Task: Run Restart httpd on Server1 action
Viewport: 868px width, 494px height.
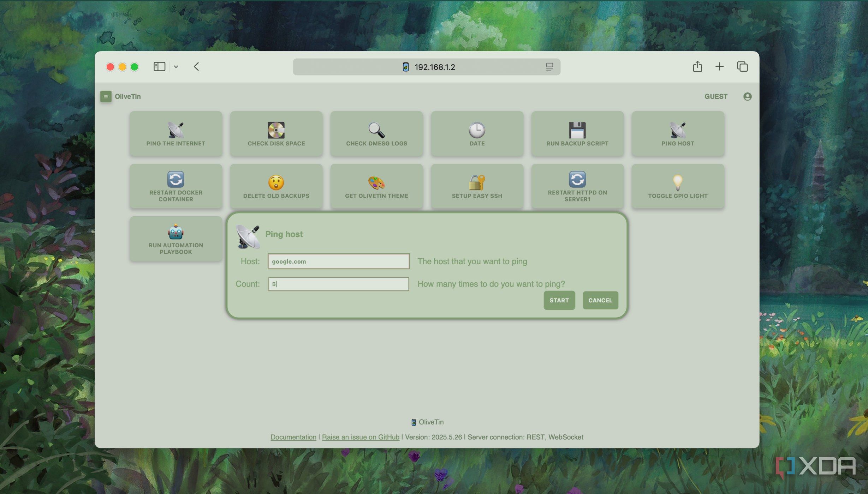Action: (x=577, y=186)
